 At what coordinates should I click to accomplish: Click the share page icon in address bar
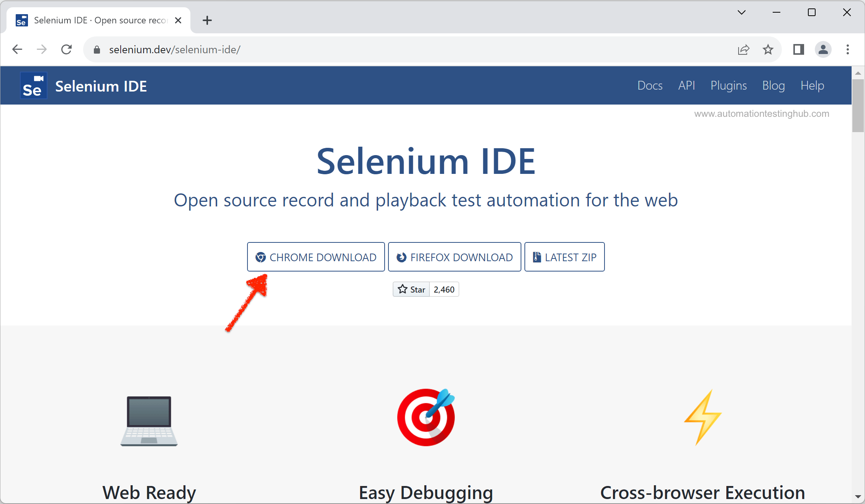click(743, 49)
